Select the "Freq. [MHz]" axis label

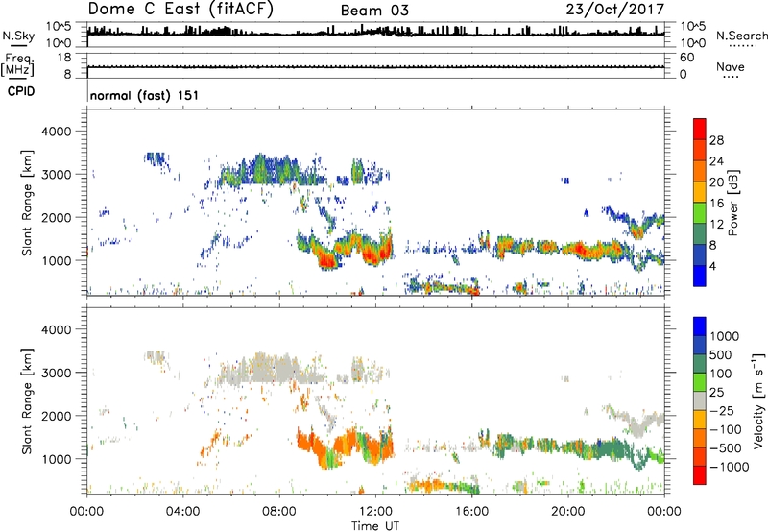point(17,64)
